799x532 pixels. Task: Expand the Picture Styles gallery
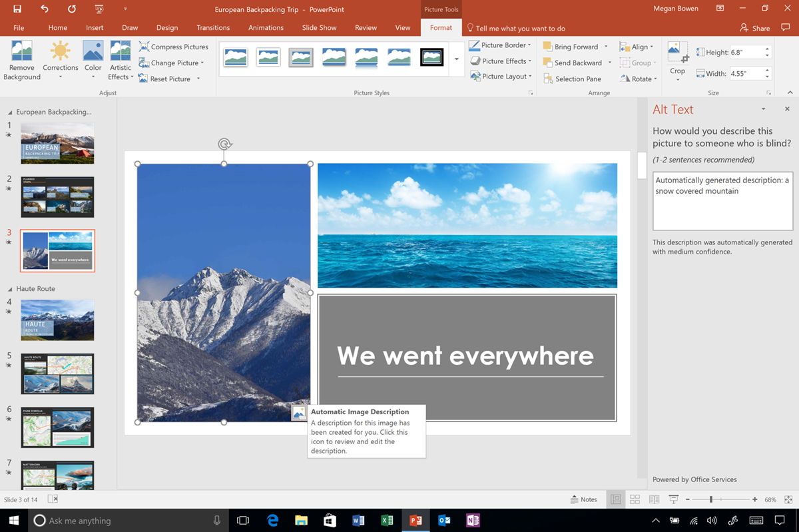455,59
